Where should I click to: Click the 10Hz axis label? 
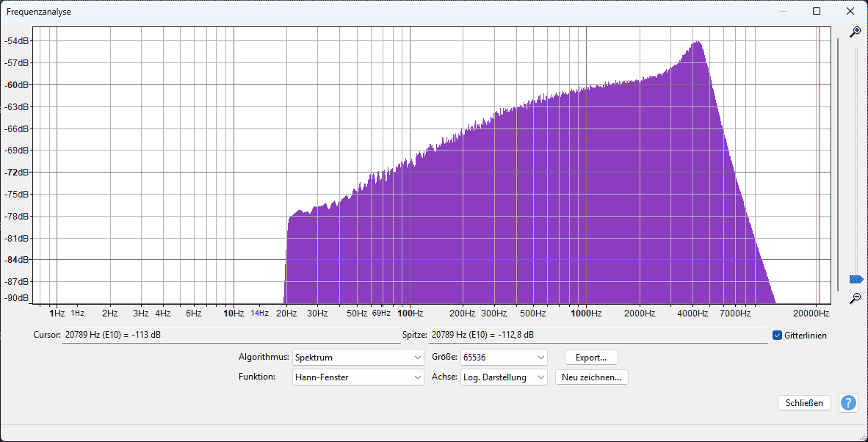(233, 313)
